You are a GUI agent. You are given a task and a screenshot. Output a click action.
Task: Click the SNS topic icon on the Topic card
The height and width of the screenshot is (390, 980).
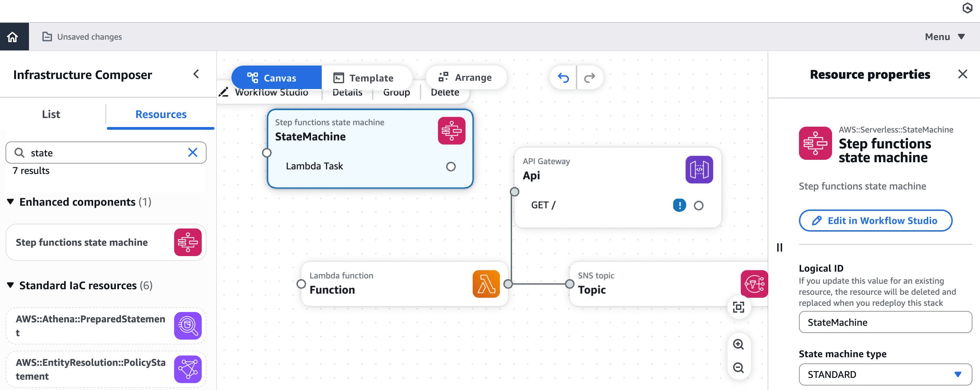click(x=755, y=284)
